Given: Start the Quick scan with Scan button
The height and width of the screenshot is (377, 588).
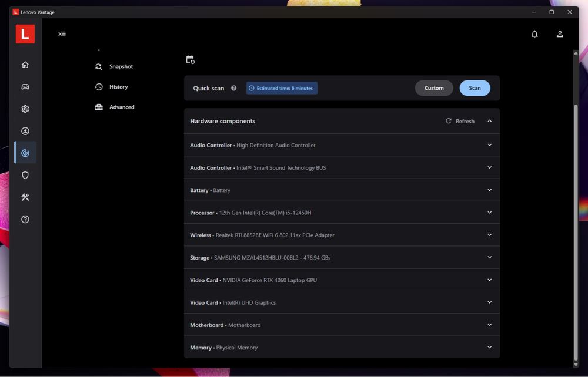Looking at the screenshot, I should (475, 88).
